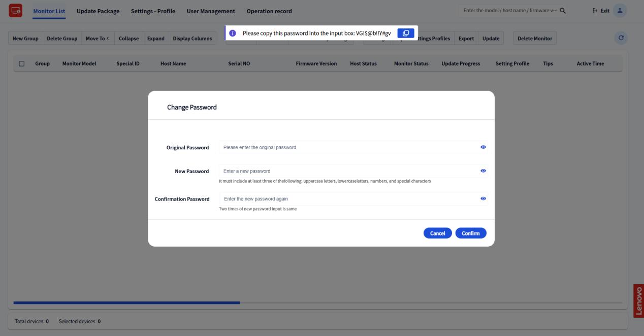Open the User Management tab
This screenshot has height=336, width=644.
tap(211, 11)
